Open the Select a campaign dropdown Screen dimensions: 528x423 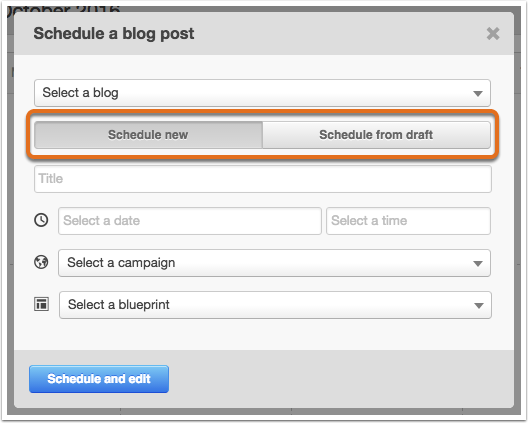coord(274,263)
